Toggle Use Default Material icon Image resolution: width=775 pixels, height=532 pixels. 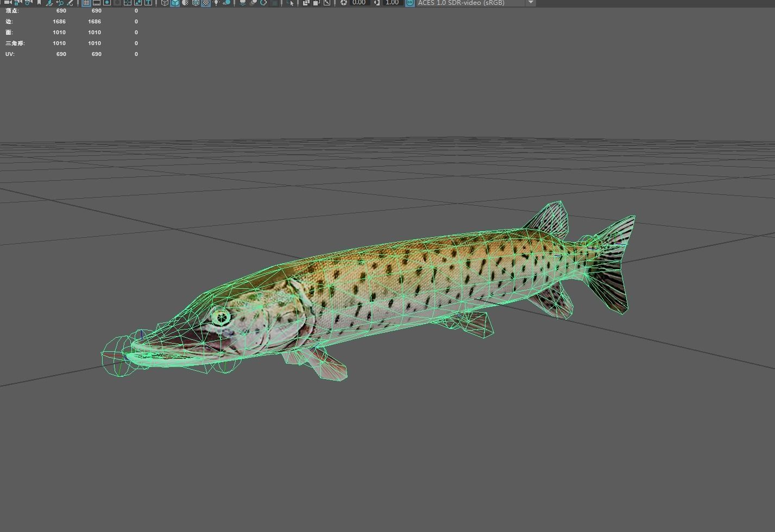[x=185, y=3]
